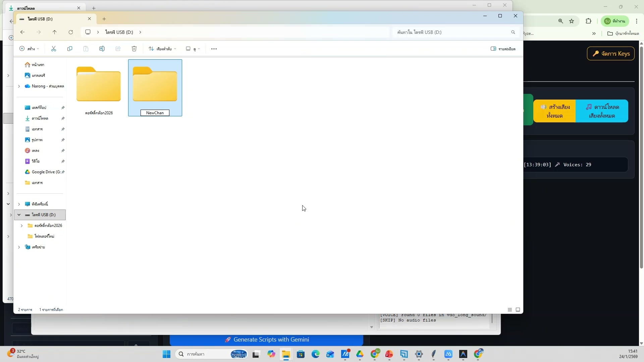Click the Refresh button in navigation bar

point(71,32)
